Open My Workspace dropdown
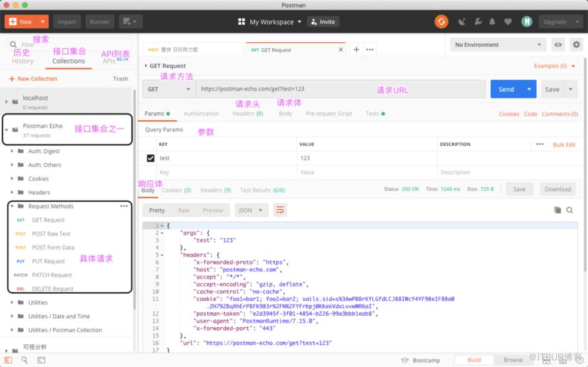Viewport: 588px width, 367px height. (x=276, y=22)
